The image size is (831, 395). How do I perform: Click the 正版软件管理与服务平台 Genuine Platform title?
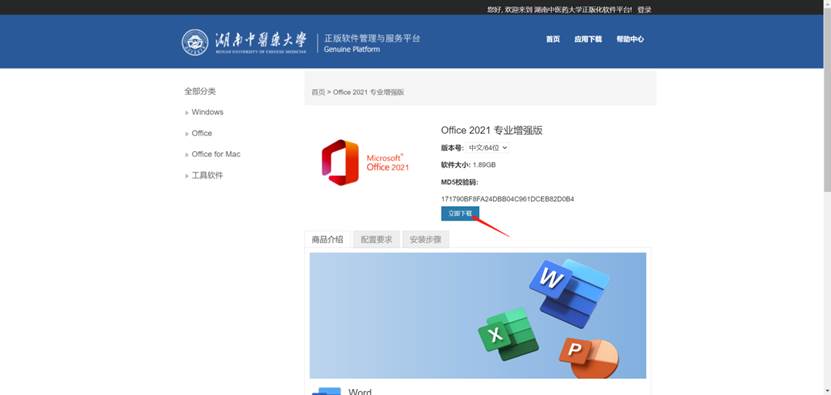coord(372,43)
